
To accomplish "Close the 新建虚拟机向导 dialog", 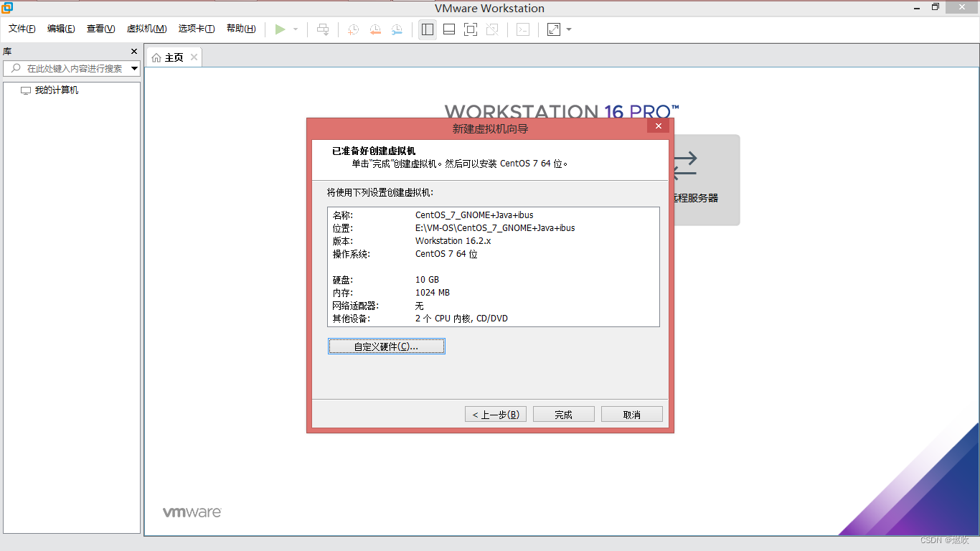I will pos(658,126).
